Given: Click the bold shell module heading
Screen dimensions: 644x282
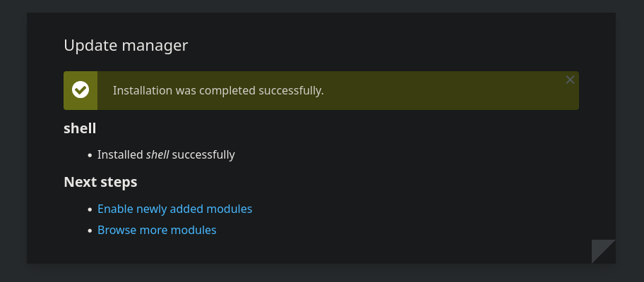Looking at the screenshot, I should [x=80, y=128].
